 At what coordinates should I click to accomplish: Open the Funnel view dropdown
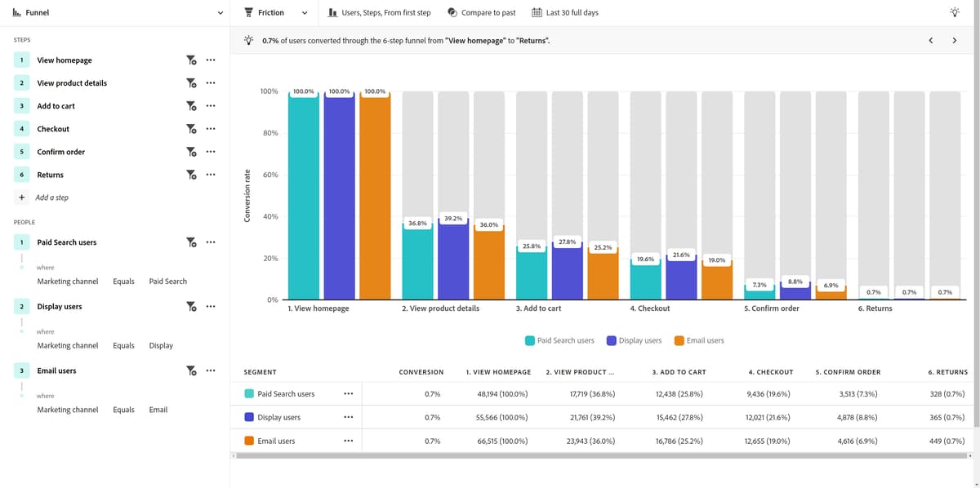pyautogui.click(x=220, y=12)
